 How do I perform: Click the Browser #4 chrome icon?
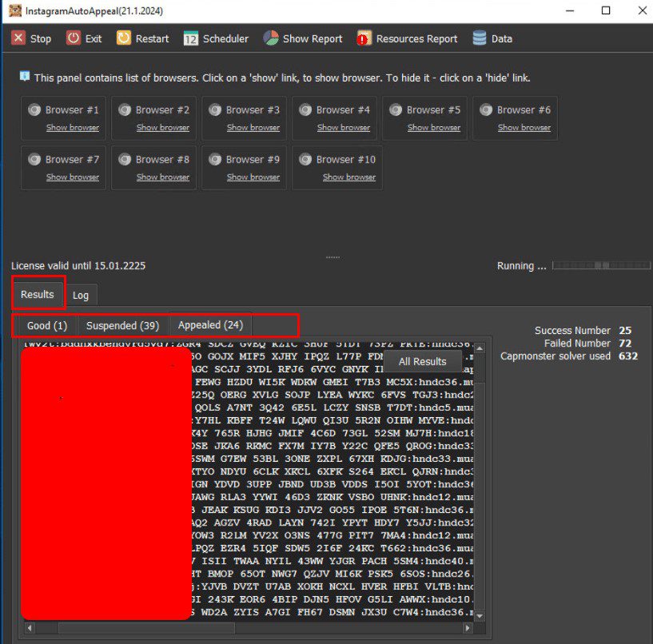(x=305, y=109)
